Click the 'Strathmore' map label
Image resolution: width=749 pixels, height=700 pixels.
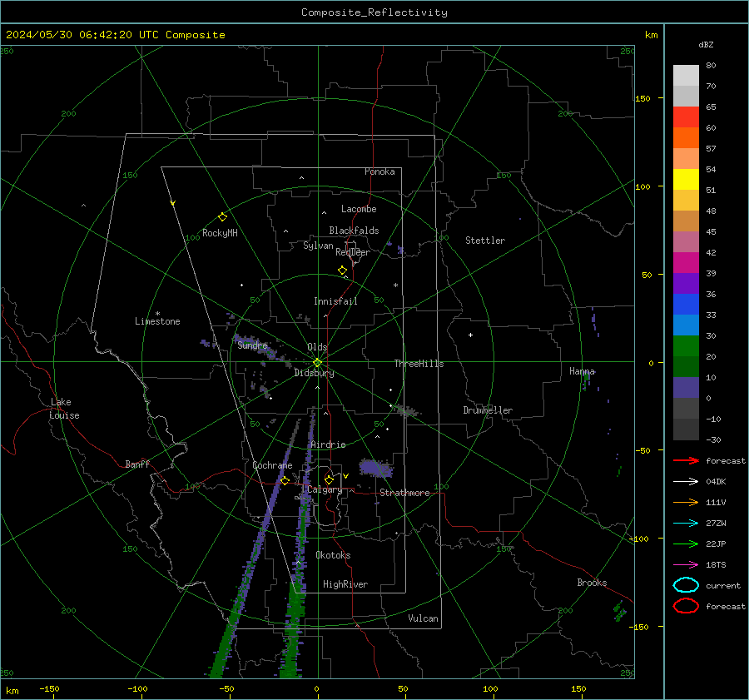tap(404, 493)
